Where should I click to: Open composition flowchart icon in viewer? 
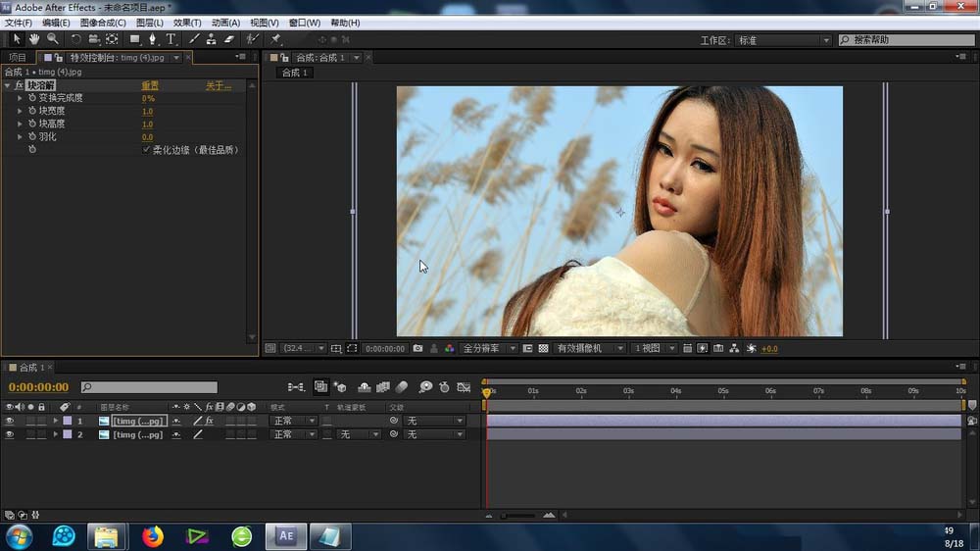click(x=734, y=348)
